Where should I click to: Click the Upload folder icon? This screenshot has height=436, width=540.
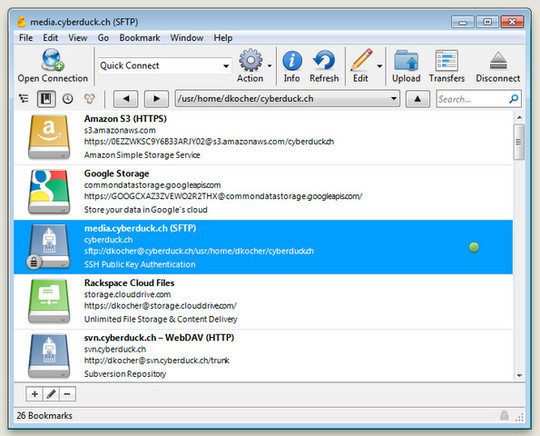pos(406,61)
